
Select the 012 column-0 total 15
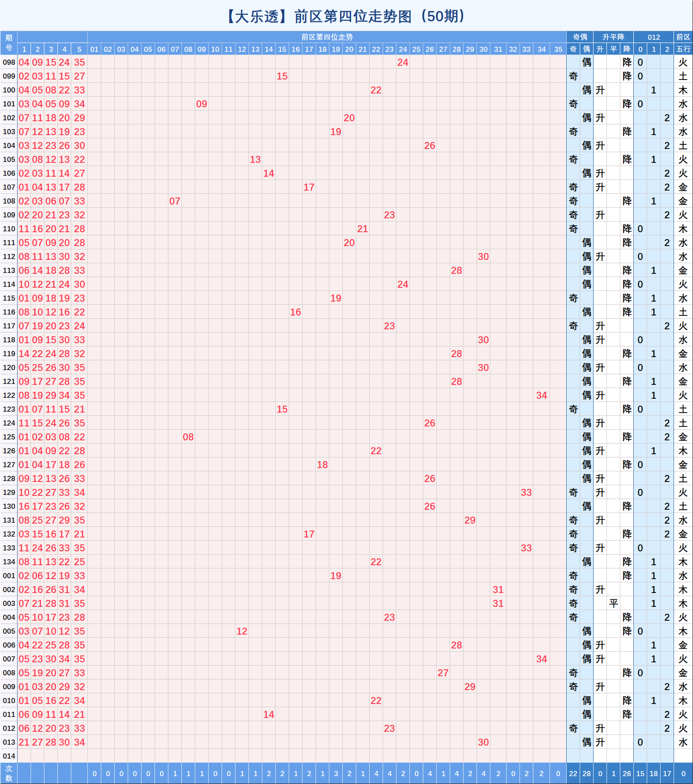coord(640,773)
